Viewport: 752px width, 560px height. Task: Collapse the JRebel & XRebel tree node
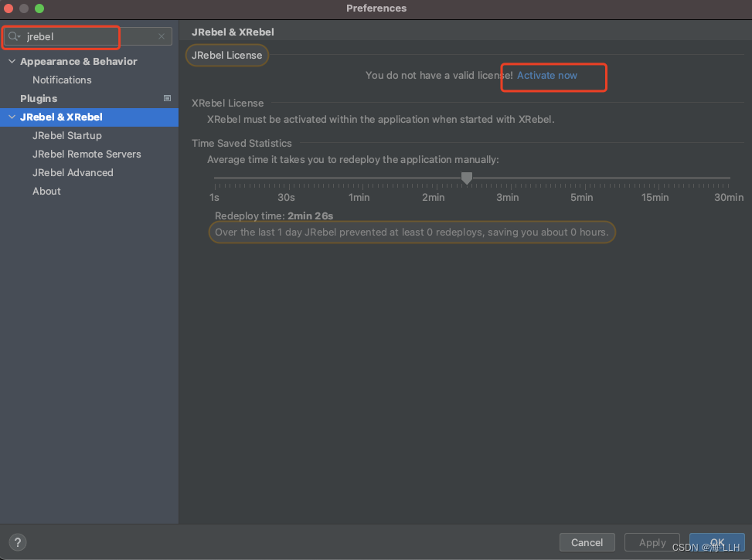click(x=12, y=117)
